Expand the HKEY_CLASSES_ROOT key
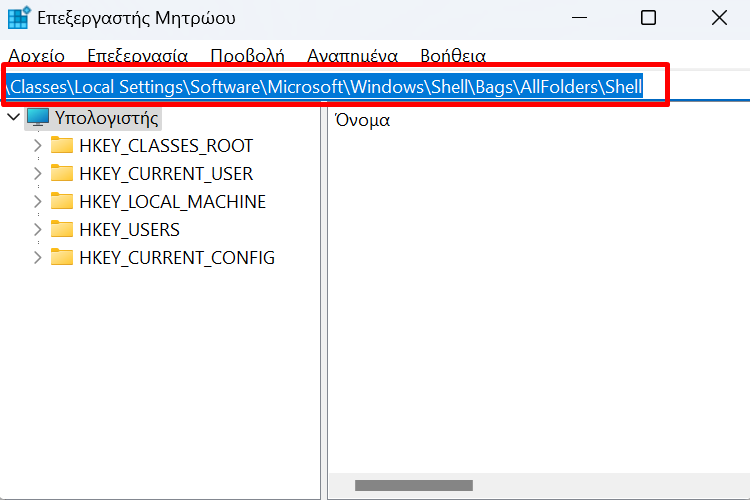The height and width of the screenshot is (500, 750). (38, 145)
